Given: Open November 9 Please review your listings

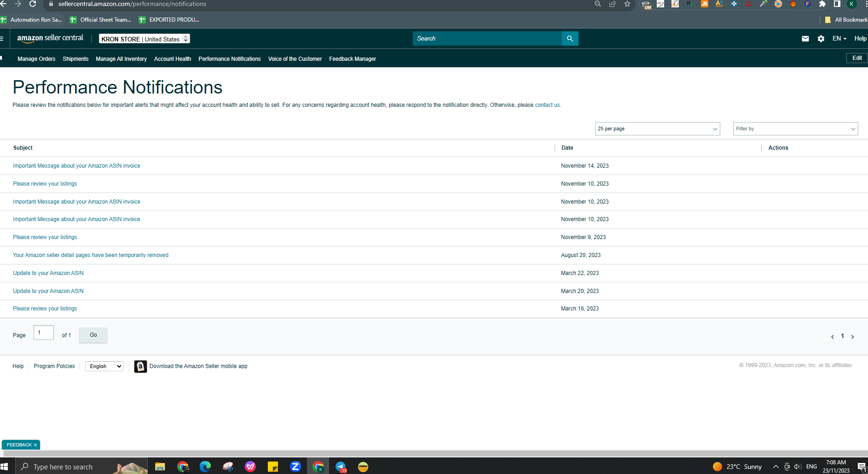Looking at the screenshot, I should click(x=45, y=237).
